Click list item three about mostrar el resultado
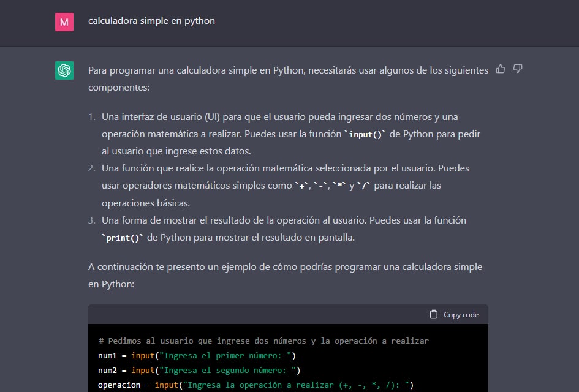Image resolution: width=579 pixels, height=392 pixels. point(277,229)
